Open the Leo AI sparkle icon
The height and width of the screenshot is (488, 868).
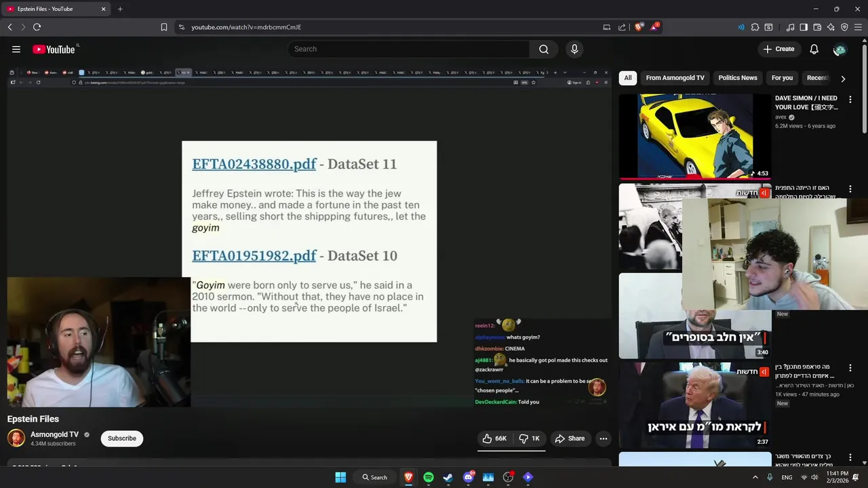click(831, 27)
